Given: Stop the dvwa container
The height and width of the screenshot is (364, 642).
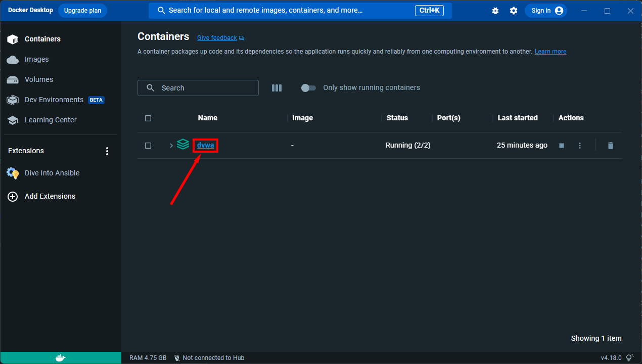Looking at the screenshot, I should pyautogui.click(x=561, y=145).
